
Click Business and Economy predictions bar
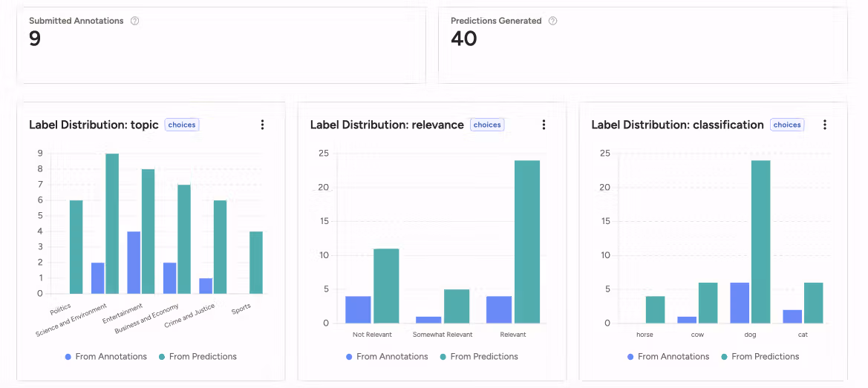pyautogui.click(x=184, y=240)
